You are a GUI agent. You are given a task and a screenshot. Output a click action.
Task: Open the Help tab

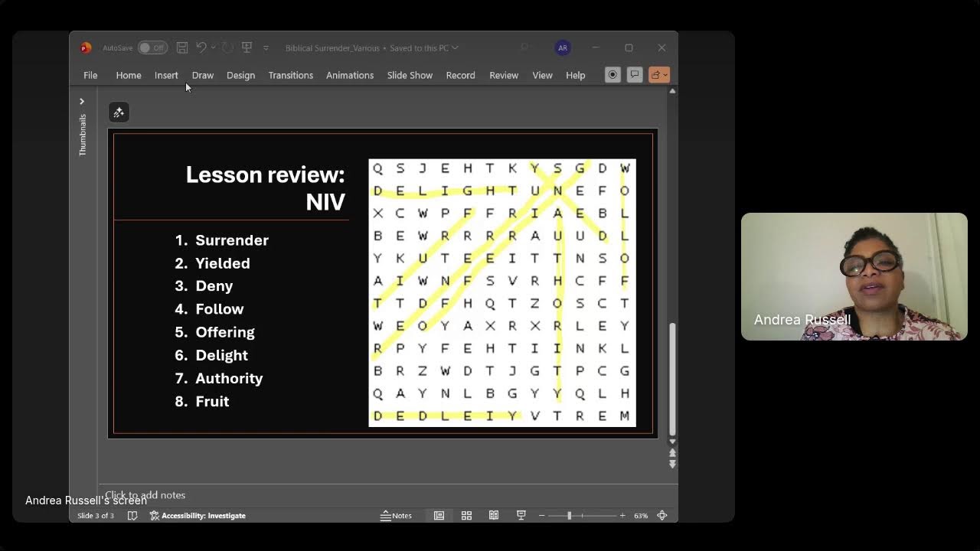(x=576, y=75)
